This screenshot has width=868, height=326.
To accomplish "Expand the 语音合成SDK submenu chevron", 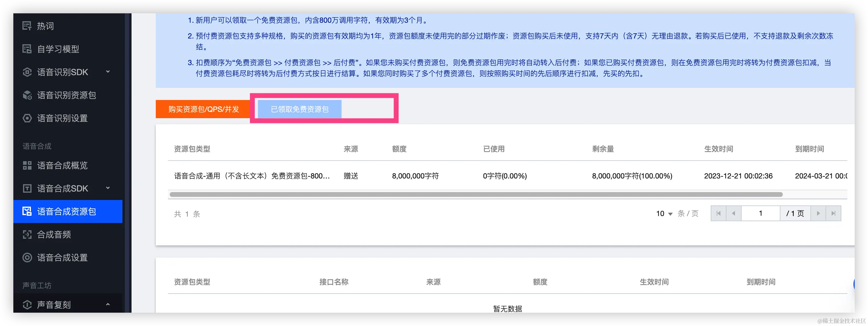I will 108,188.
